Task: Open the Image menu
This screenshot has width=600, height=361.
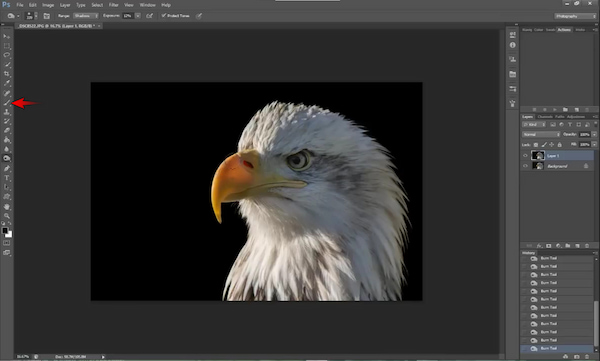Action: tap(48, 5)
